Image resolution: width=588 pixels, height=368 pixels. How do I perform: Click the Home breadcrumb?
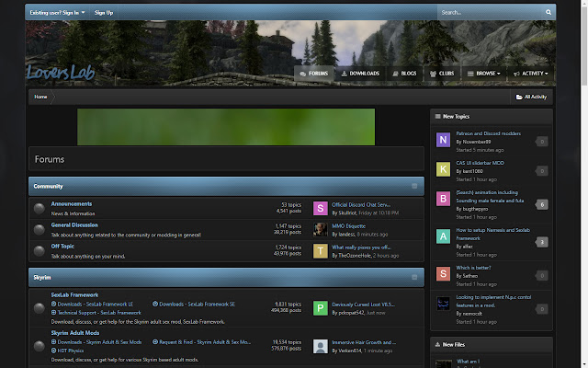point(40,97)
